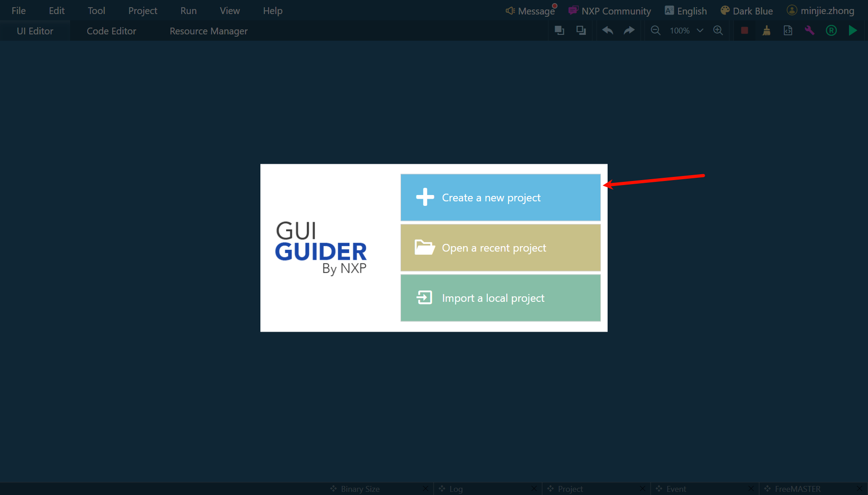Expand the 100% zoom level dropdown
This screenshot has height=495, width=868.
(700, 31)
